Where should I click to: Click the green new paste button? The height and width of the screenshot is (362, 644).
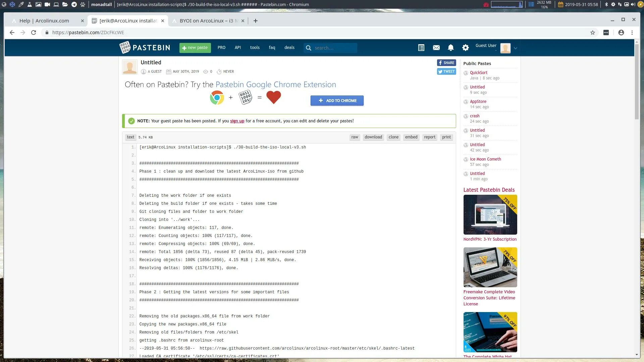(195, 48)
